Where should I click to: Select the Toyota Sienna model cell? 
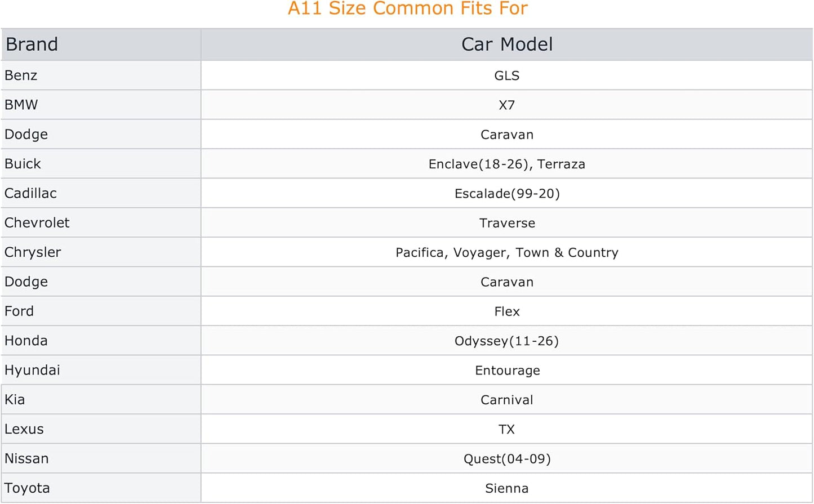pyautogui.click(x=506, y=488)
